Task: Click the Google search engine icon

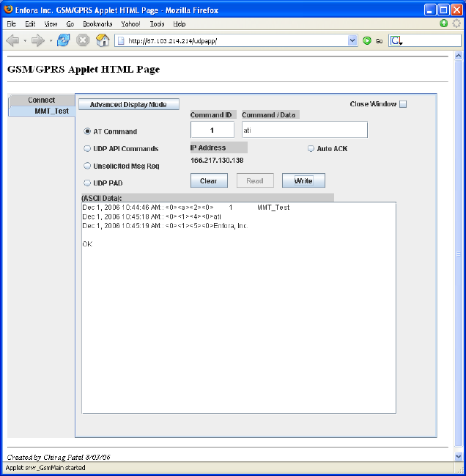Action: tap(396, 40)
